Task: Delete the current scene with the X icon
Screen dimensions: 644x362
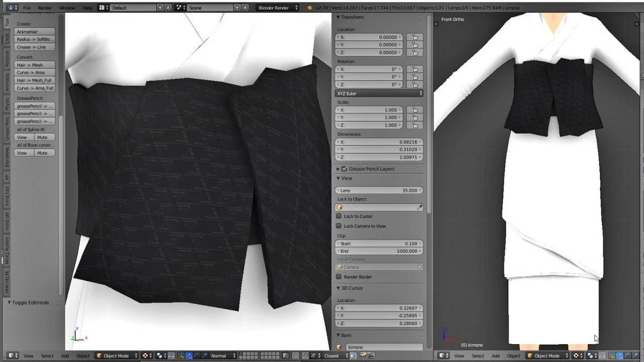Action: coord(245,8)
